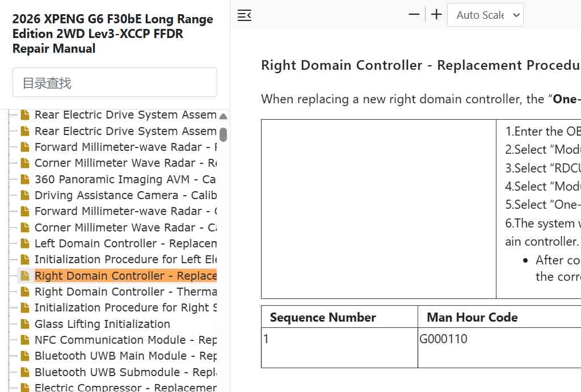Viewport: 581px width, 392px height.
Task: Open Right Domain Controller Thermal entry
Action: coord(125,292)
